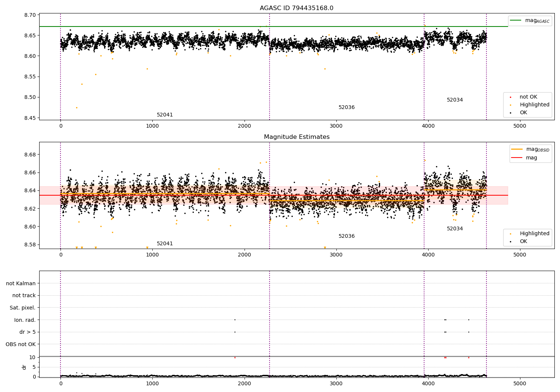
Task: Click the 'Ion. rad.' row label
Action: (x=25, y=320)
